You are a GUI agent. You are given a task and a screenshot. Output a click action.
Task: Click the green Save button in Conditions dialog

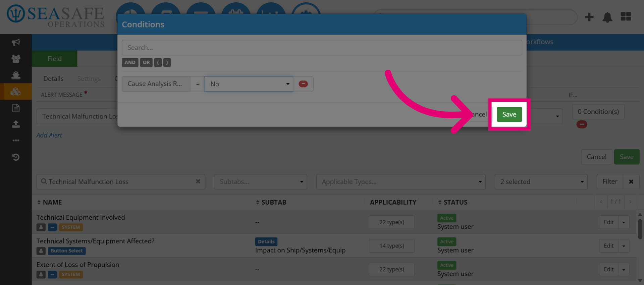pyautogui.click(x=509, y=114)
